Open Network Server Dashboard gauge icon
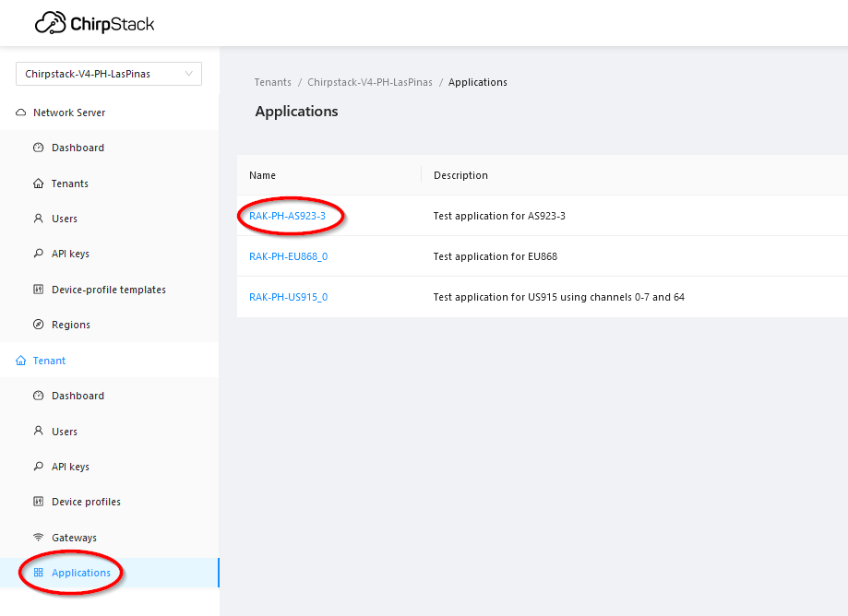This screenshot has width=848, height=616. coord(39,148)
